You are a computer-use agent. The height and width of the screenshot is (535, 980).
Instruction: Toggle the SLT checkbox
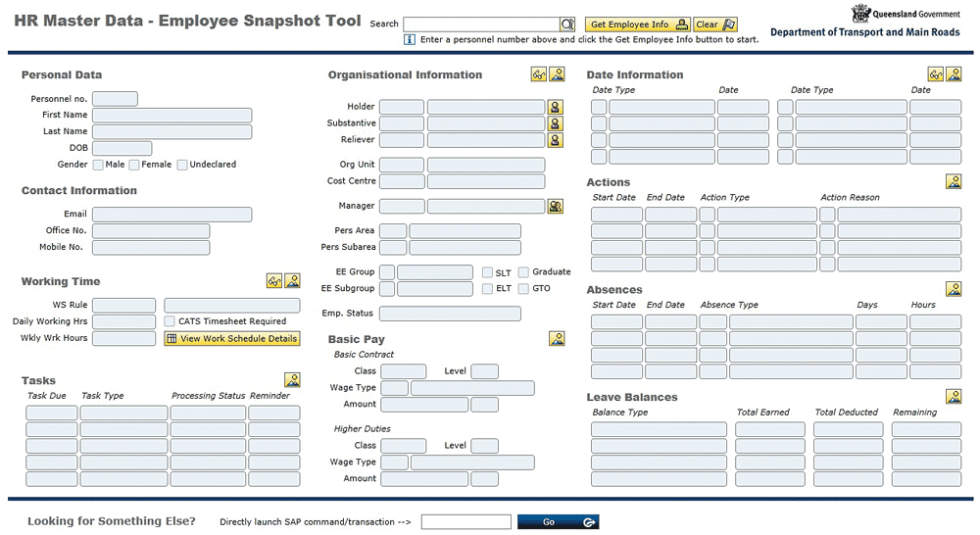point(487,272)
